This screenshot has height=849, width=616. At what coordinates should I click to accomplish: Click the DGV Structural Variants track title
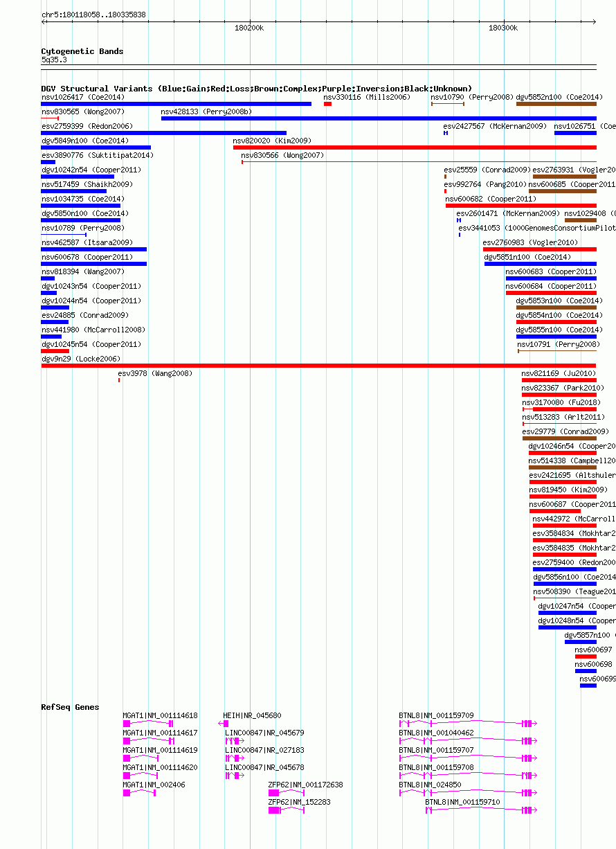(256, 89)
